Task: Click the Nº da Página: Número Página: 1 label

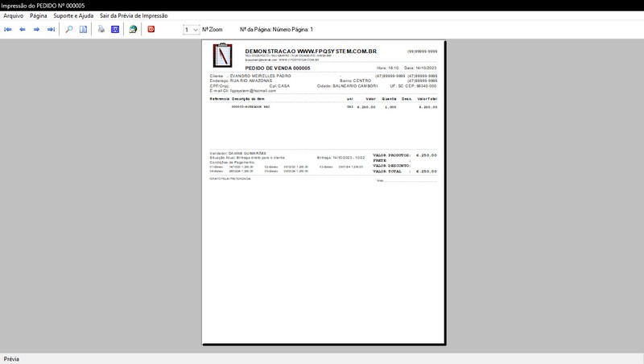Action: tap(276, 30)
